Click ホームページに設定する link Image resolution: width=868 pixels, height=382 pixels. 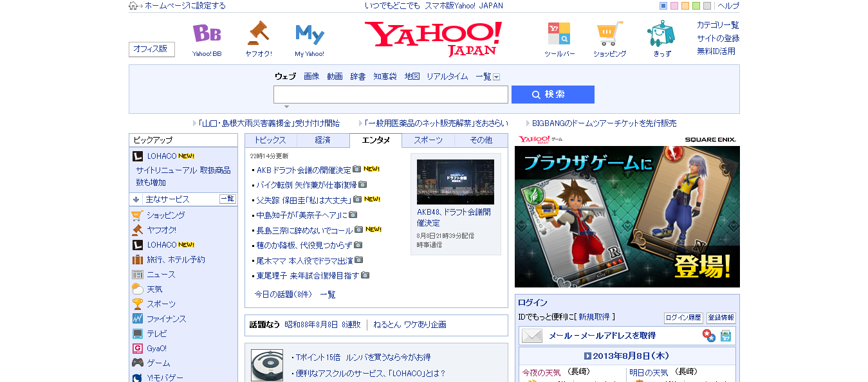(x=185, y=6)
